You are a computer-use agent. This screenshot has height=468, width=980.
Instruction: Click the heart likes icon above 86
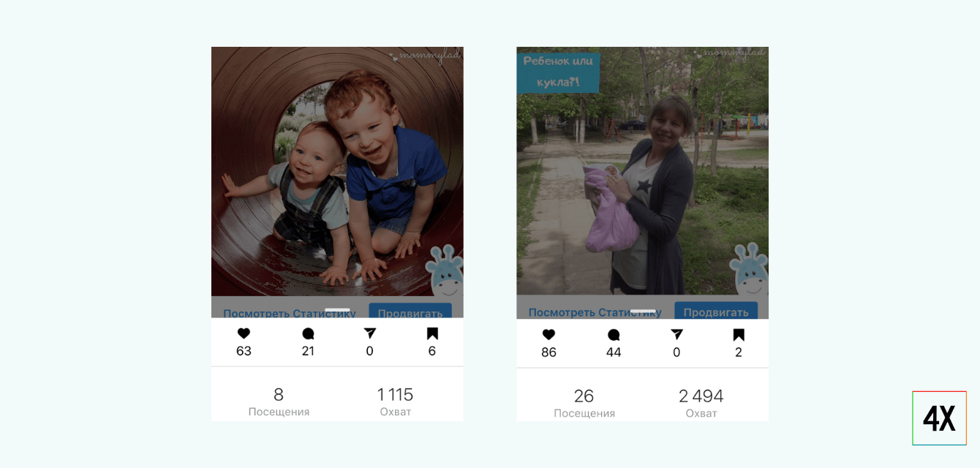click(x=549, y=335)
